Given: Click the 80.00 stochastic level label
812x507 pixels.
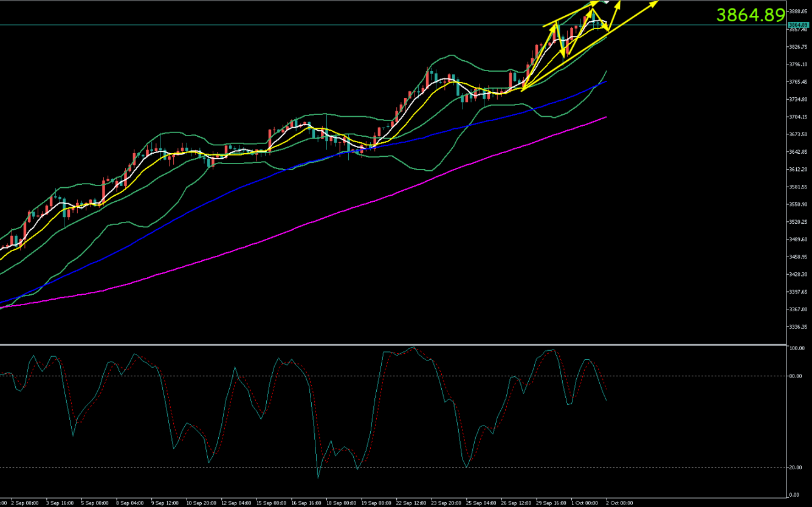Looking at the screenshot, I should (x=796, y=376).
